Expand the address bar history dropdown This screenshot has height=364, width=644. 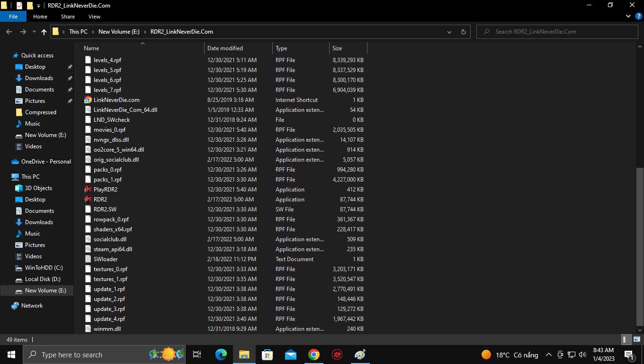449,32
